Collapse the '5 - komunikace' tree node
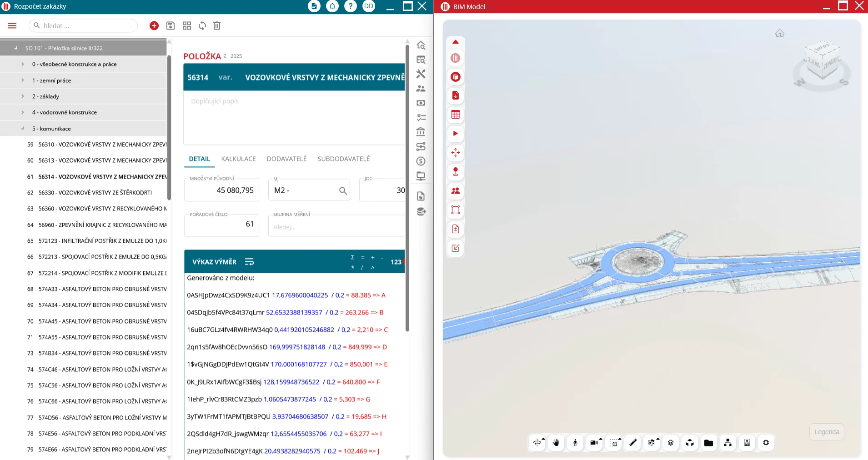 (23, 129)
